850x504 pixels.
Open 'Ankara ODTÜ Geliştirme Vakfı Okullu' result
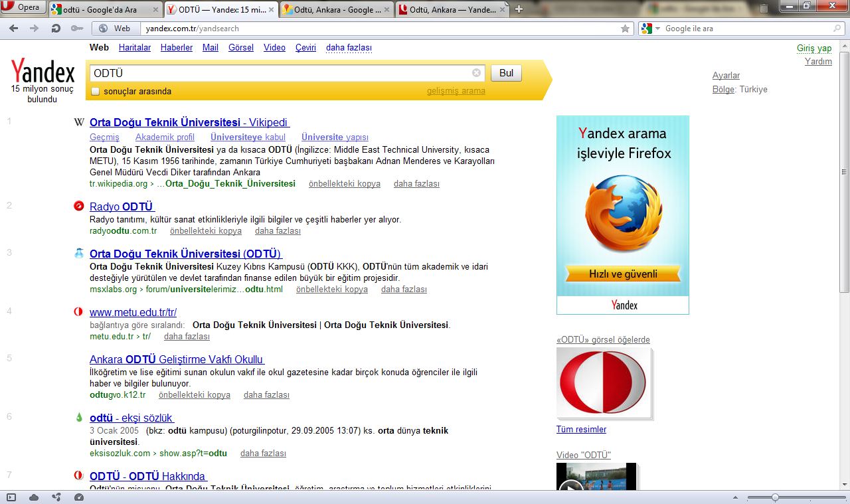pyautogui.click(x=177, y=359)
